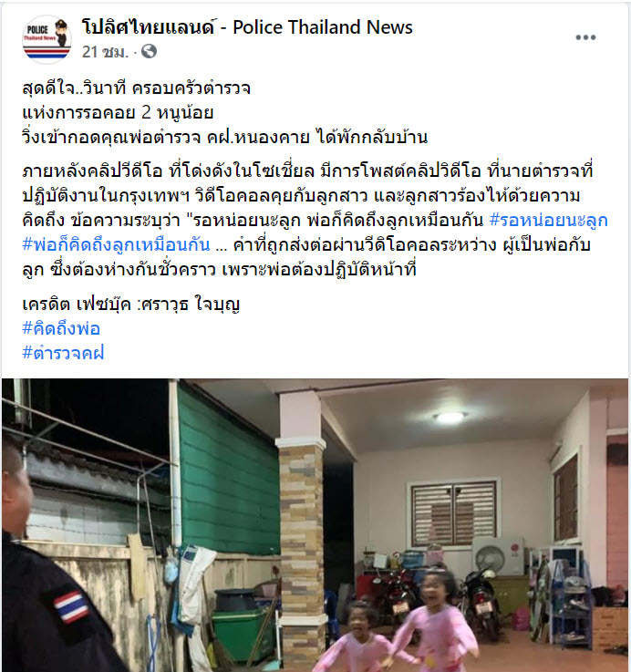631x672 pixels.
Task: Click the shuttered window in the photo
Action: coord(453,513)
